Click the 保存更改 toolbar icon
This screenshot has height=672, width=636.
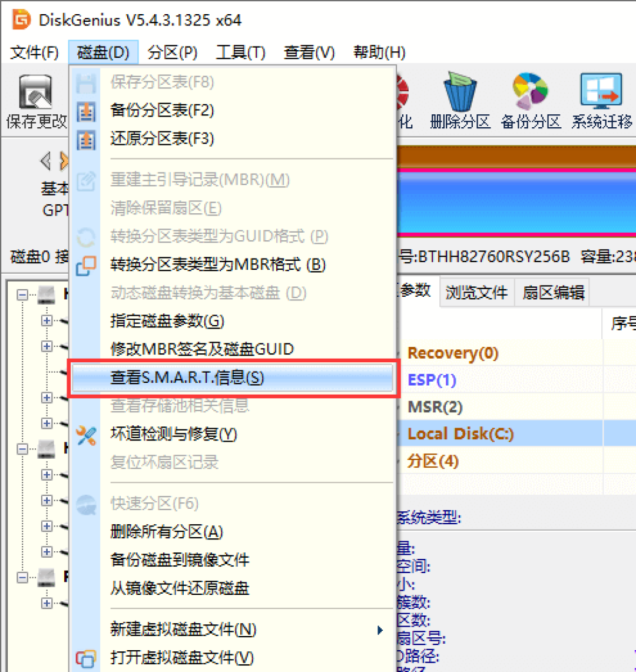(35, 92)
